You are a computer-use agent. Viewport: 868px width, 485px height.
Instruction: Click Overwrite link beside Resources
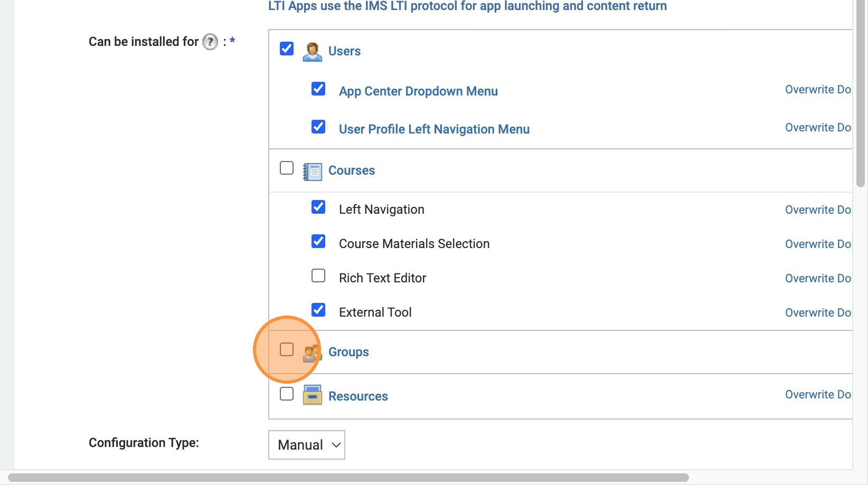(817, 395)
